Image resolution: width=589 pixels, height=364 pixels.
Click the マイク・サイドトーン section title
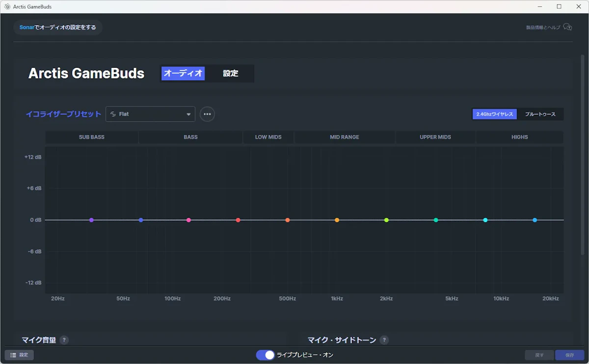coord(342,340)
